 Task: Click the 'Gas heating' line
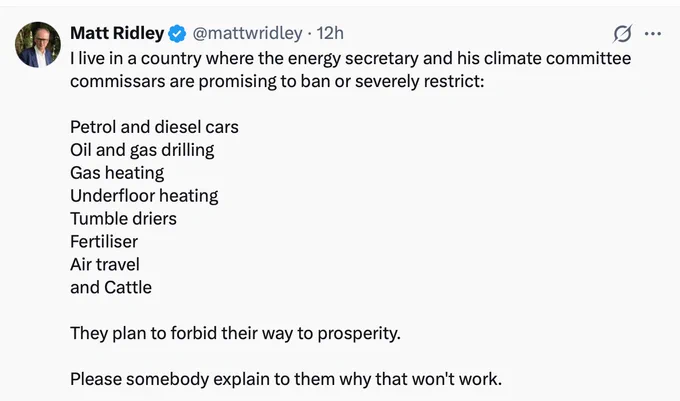117,173
